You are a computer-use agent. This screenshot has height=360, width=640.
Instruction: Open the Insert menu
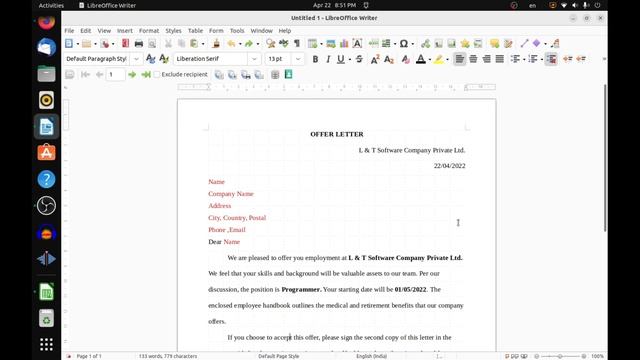point(124,31)
